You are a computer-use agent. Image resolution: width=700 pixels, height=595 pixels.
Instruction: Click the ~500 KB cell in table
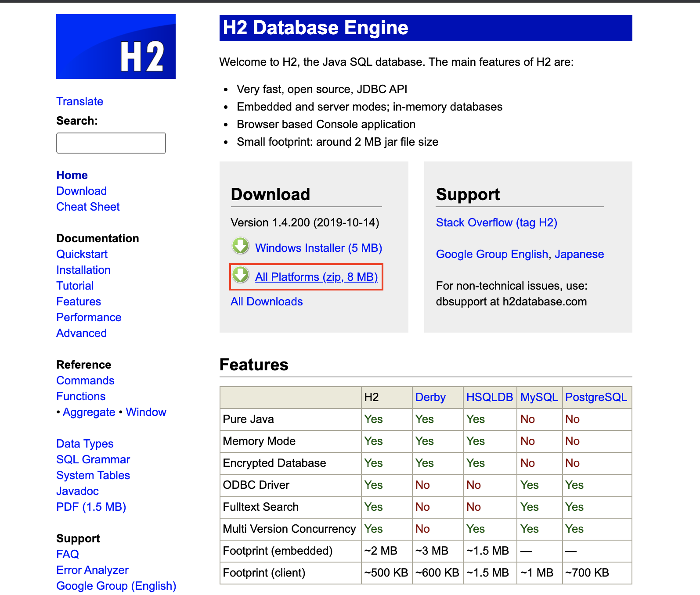386,573
